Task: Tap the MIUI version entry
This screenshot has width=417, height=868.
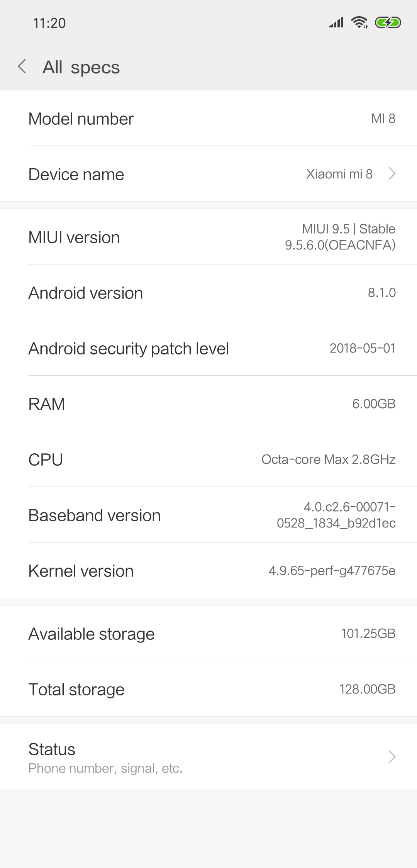Action: tap(208, 237)
